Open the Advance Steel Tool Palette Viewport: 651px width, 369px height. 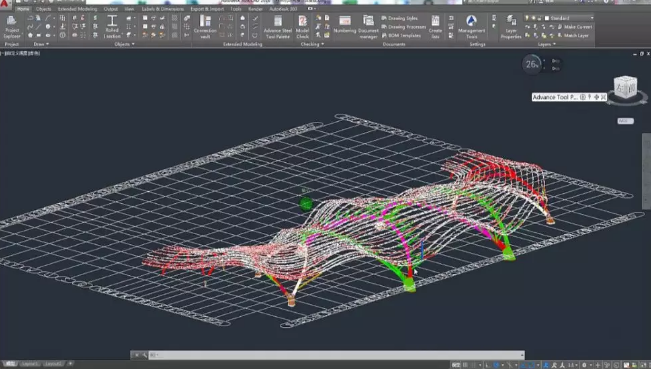278,27
